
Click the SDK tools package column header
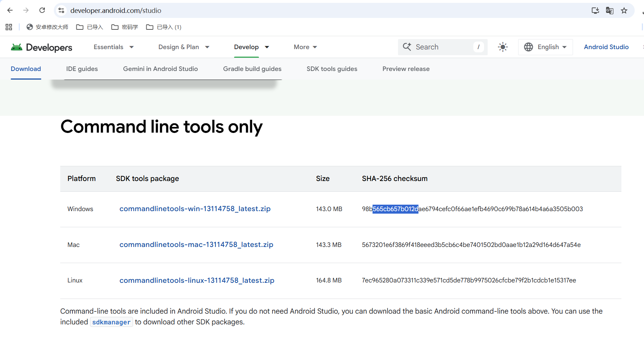click(x=147, y=178)
